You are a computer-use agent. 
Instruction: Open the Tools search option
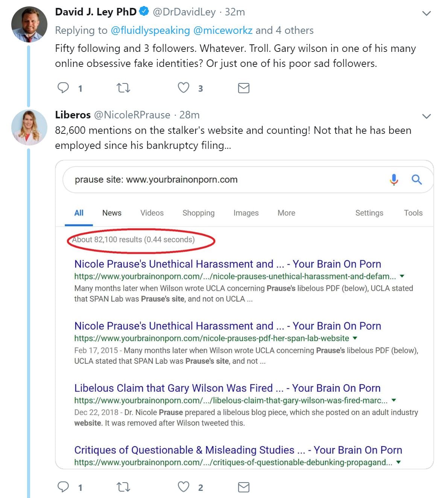point(413,213)
